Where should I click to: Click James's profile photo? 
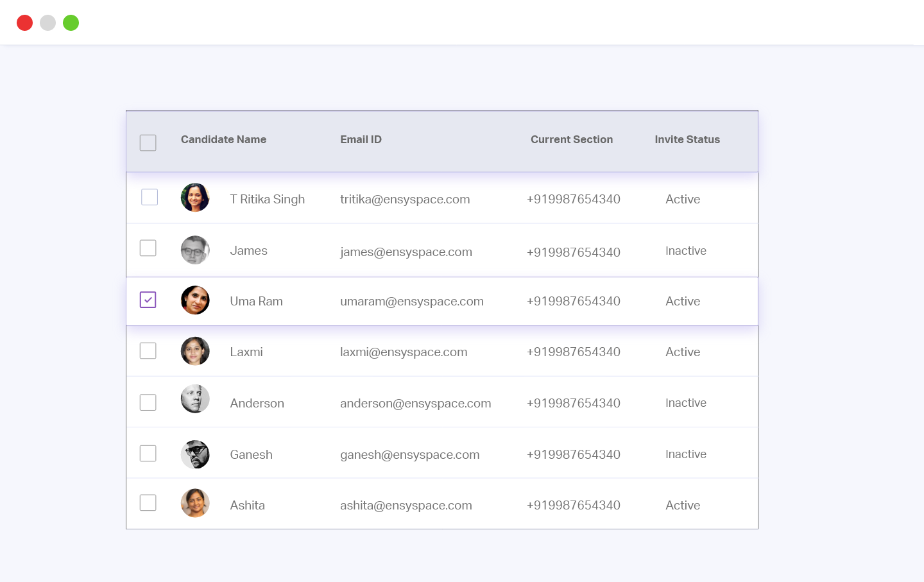tap(195, 250)
